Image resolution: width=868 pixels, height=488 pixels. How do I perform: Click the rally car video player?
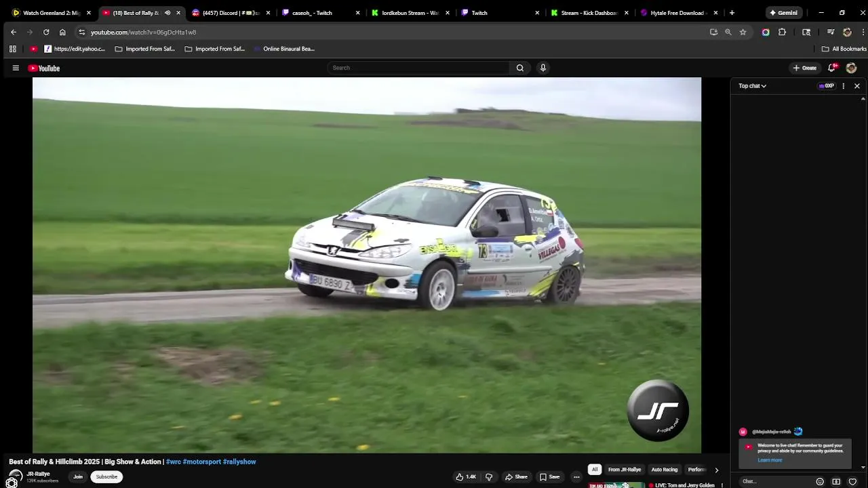click(x=367, y=265)
